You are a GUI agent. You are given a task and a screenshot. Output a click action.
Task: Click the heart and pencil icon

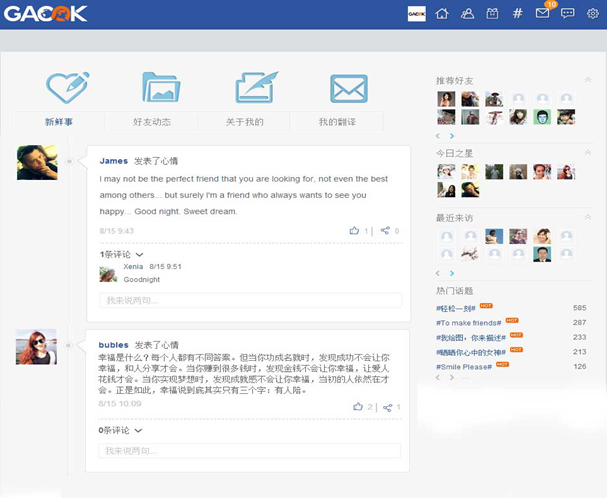[x=67, y=88]
